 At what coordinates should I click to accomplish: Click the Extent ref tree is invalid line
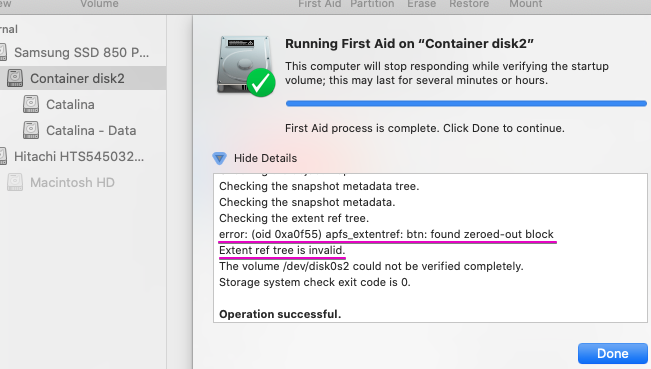pos(282,250)
